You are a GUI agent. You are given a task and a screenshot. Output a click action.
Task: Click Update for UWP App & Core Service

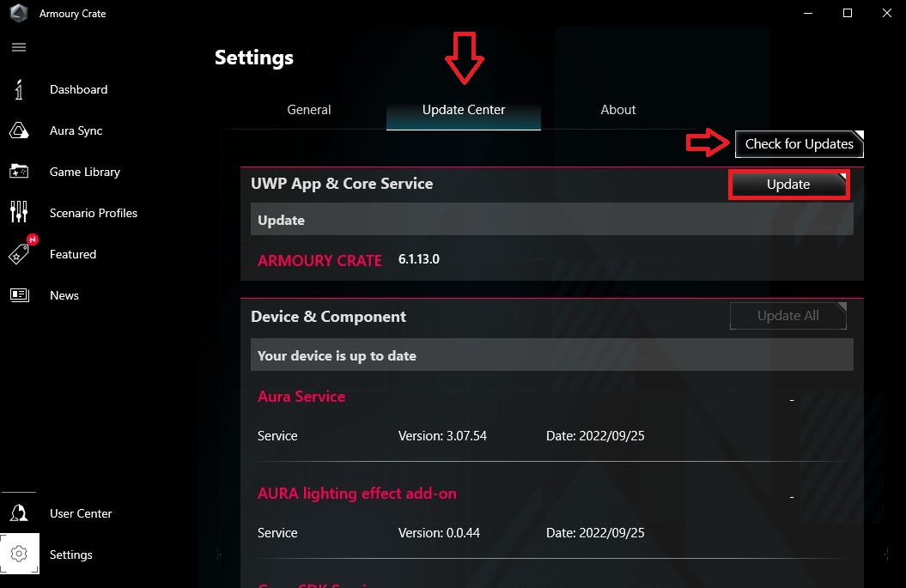tap(788, 185)
